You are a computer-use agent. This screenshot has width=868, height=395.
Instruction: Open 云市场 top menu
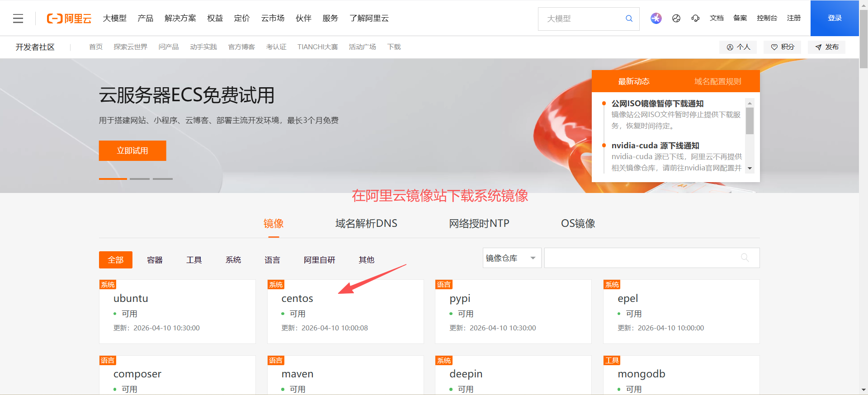click(273, 18)
